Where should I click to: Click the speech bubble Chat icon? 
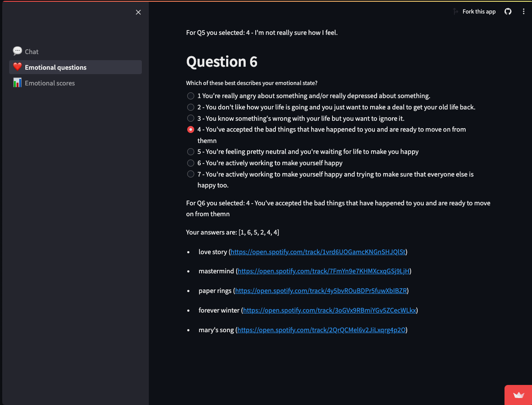point(17,51)
